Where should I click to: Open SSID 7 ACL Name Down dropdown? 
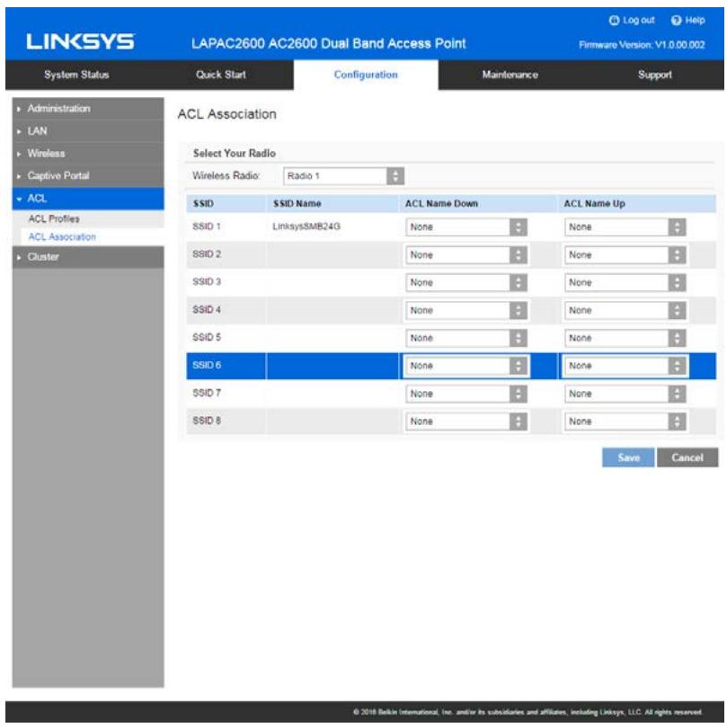click(x=466, y=394)
